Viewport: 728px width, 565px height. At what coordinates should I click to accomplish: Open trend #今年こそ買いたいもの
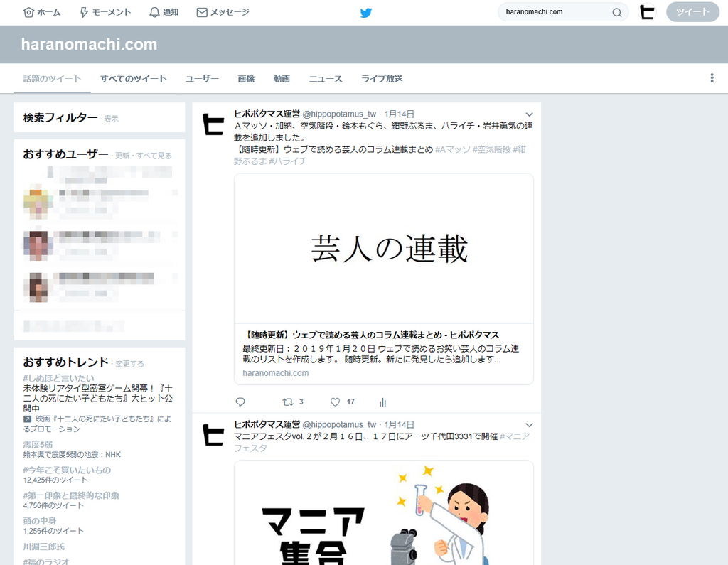67,470
